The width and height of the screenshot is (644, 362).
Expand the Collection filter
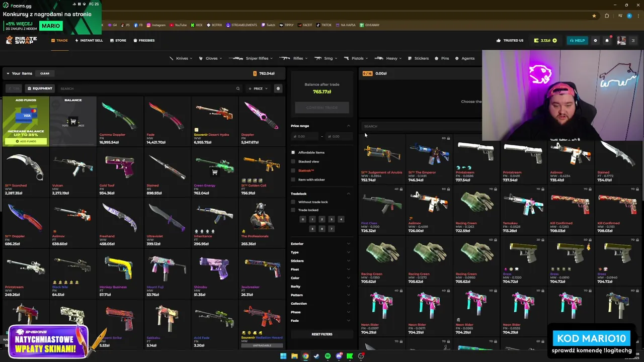click(x=321, y=304)
